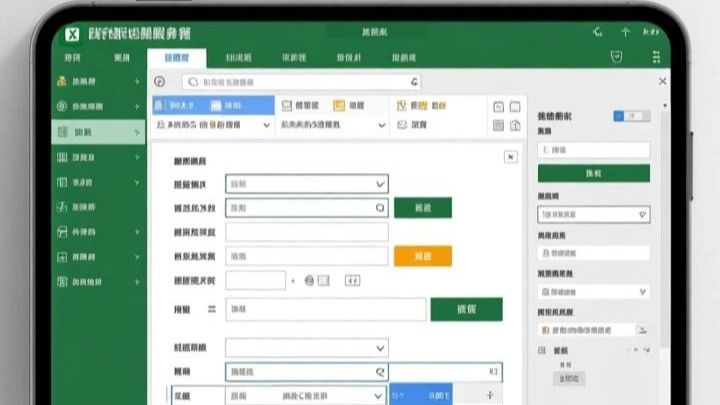
Task: Open the outlined dropdown in the right panel
Action: (594, 214)
